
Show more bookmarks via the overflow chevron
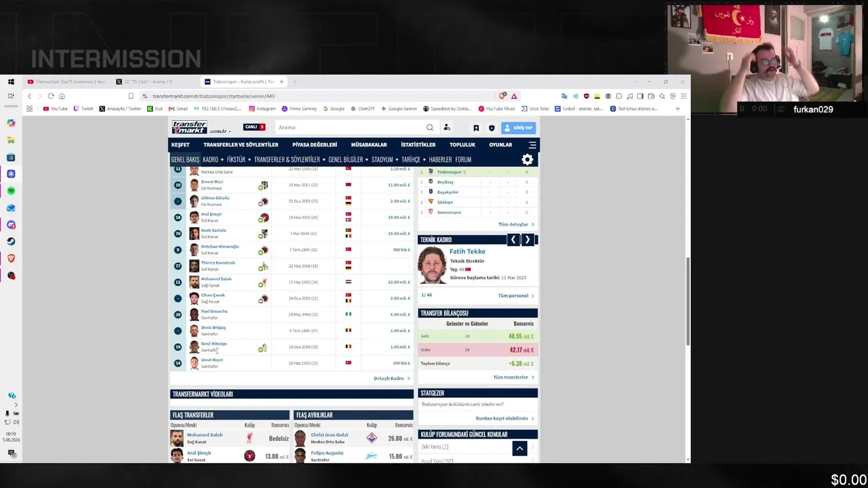(x=677, y=108)
